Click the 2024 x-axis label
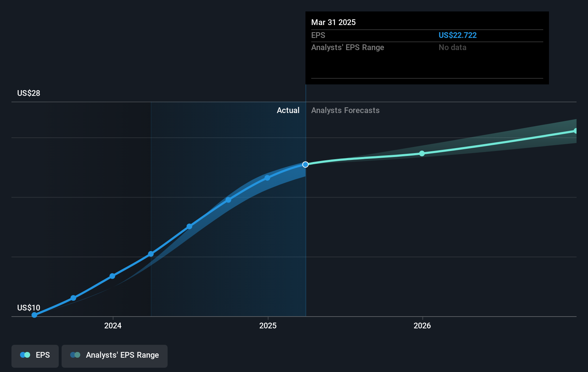 coord(113,325)
